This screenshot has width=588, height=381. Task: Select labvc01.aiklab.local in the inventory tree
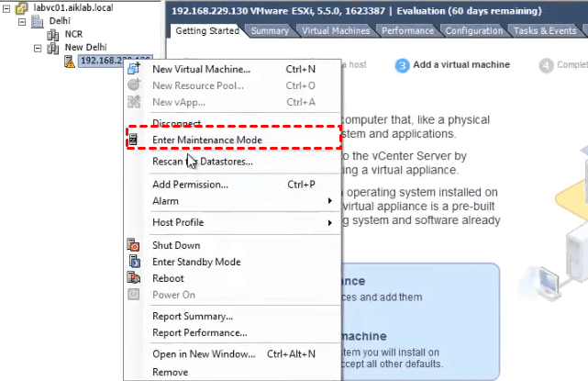point(73,7)
